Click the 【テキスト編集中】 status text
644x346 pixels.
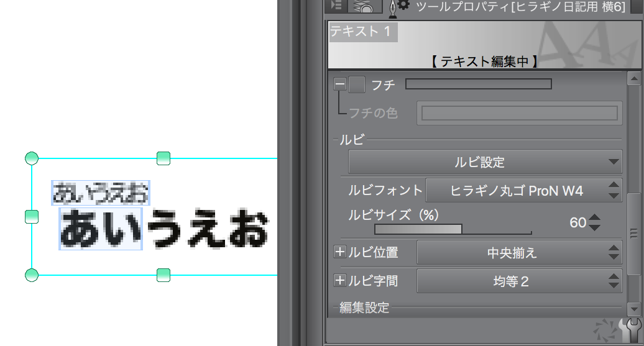[x=485, y=61]
